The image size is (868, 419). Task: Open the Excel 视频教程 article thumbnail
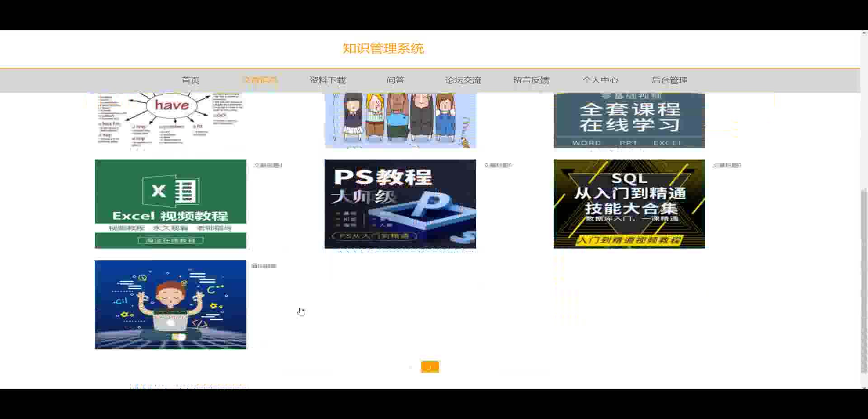tap(170, 204)
